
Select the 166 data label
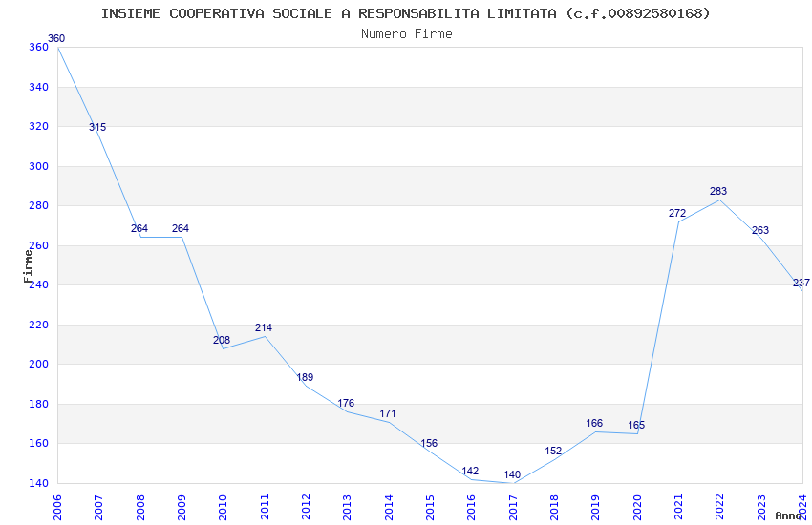click(594, 423)
